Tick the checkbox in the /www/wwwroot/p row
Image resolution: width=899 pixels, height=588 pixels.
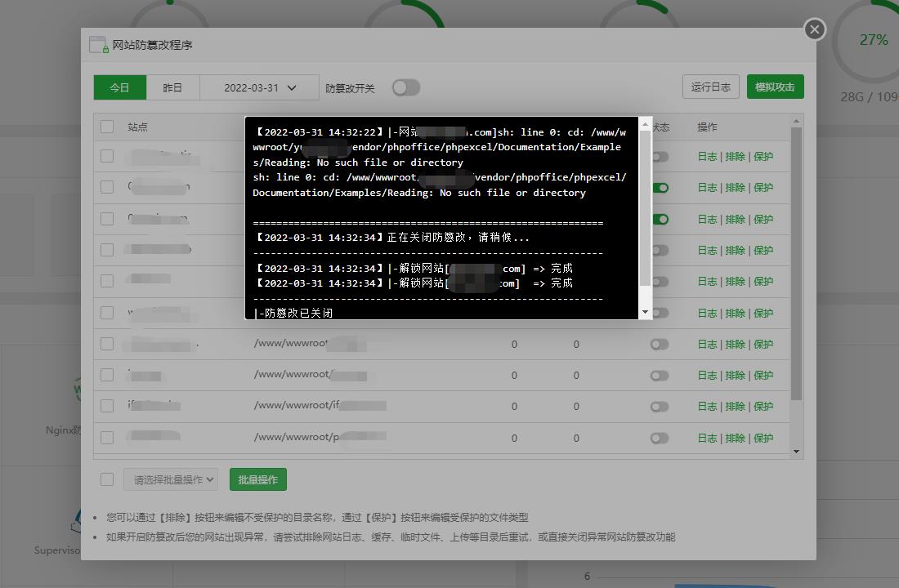(x=107, y=438)
